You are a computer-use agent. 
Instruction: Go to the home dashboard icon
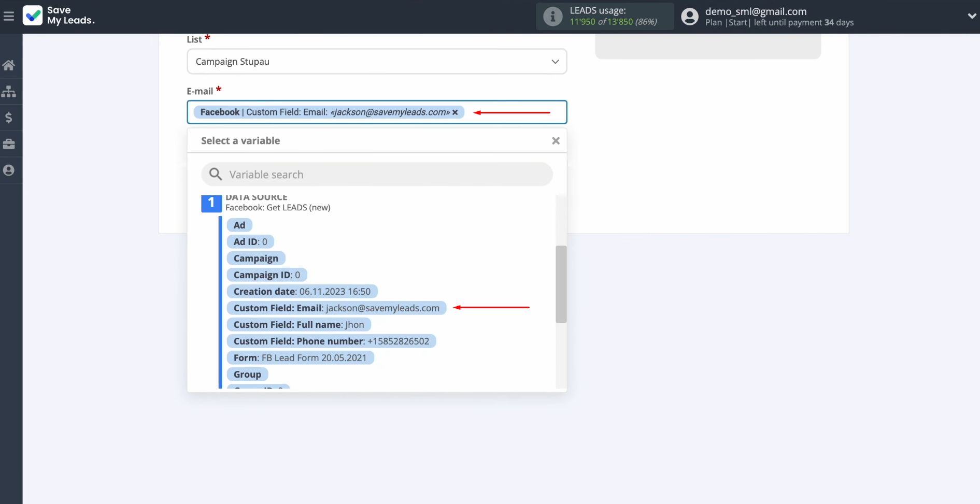pos(9,65)
